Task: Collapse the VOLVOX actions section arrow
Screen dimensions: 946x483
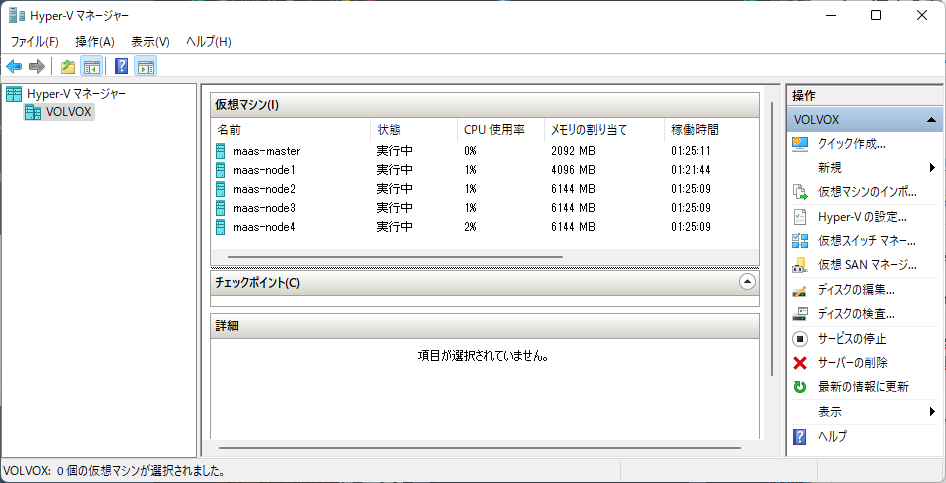Action: tap(931, 120)
